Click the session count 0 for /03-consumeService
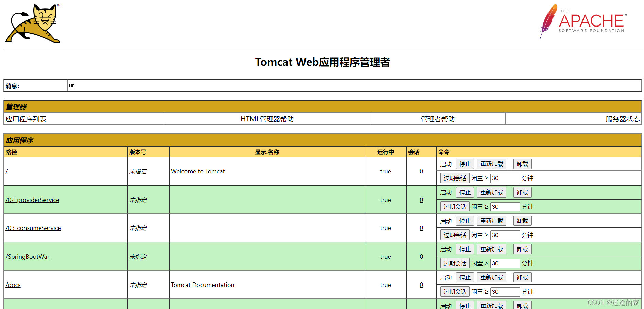Viewport: 644px width, 309px height. (x=421, y=228)
